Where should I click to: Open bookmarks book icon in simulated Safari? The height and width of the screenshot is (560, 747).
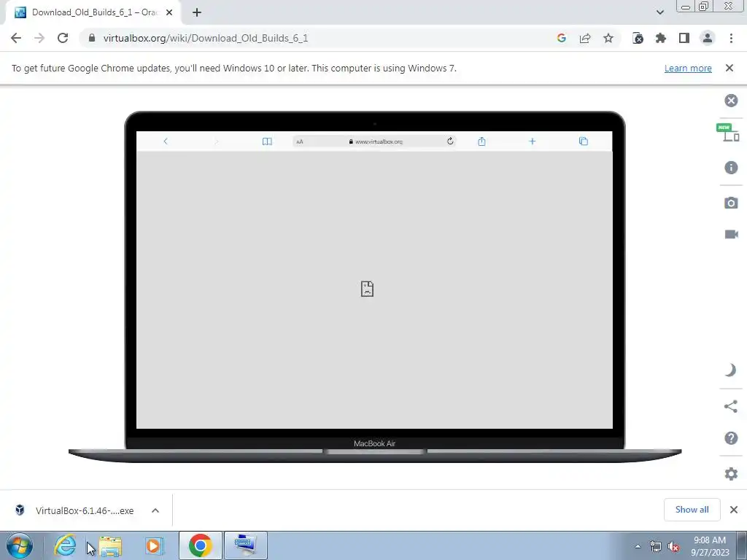tap(267, 141)
